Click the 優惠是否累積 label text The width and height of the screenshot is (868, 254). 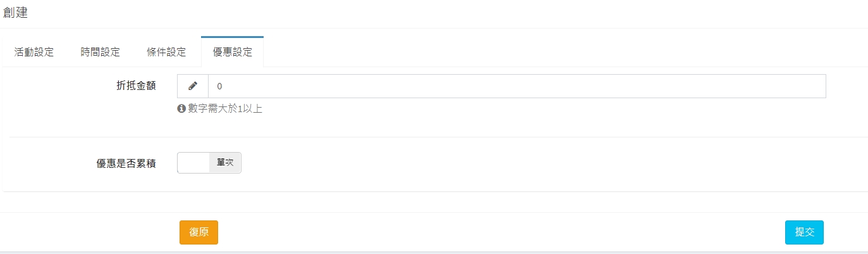123,163
